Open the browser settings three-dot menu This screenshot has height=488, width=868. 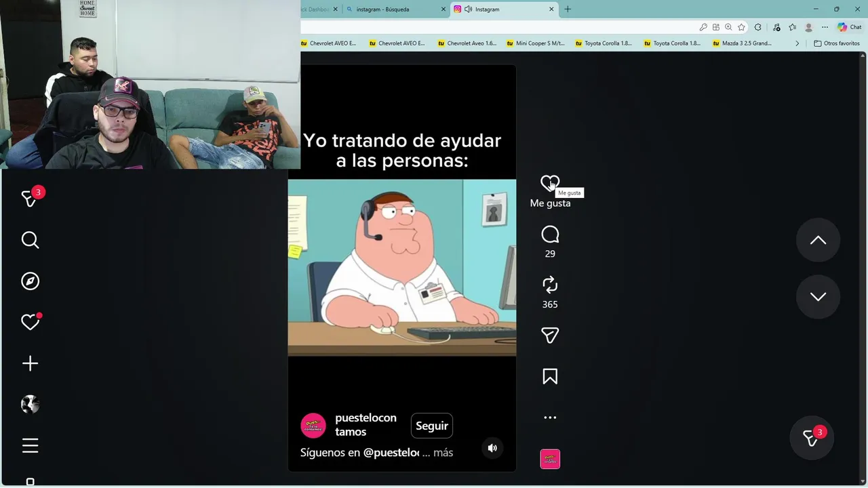tap(825, 27)
